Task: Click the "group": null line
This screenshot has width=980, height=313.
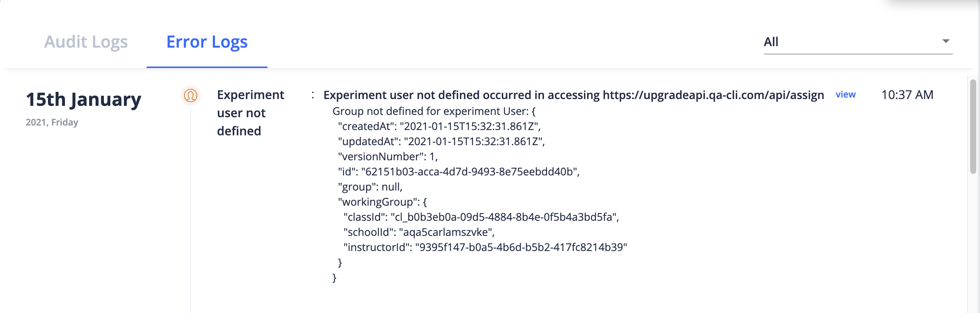Action: coord(370,187)
